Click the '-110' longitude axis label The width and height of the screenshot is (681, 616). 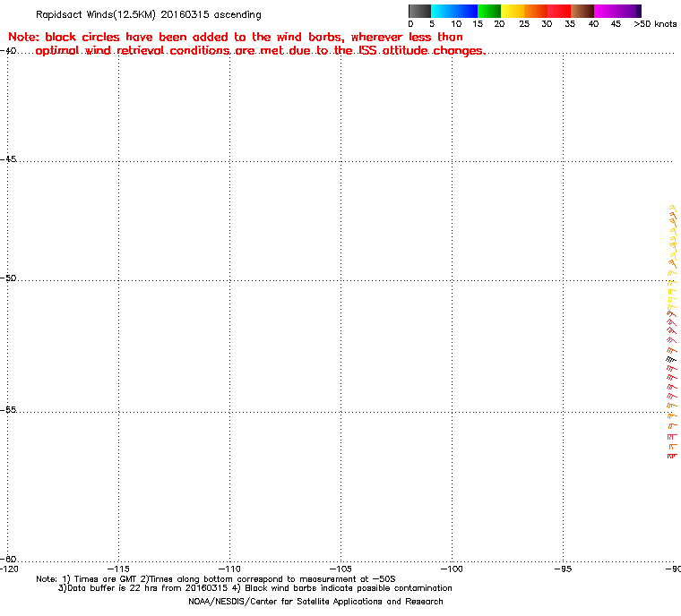pyautogui.click(x=229, y=569)
